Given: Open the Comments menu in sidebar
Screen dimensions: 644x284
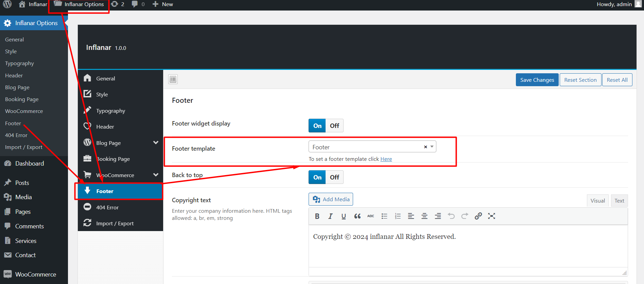Looking at the screenshot, I should click(29, 226).
